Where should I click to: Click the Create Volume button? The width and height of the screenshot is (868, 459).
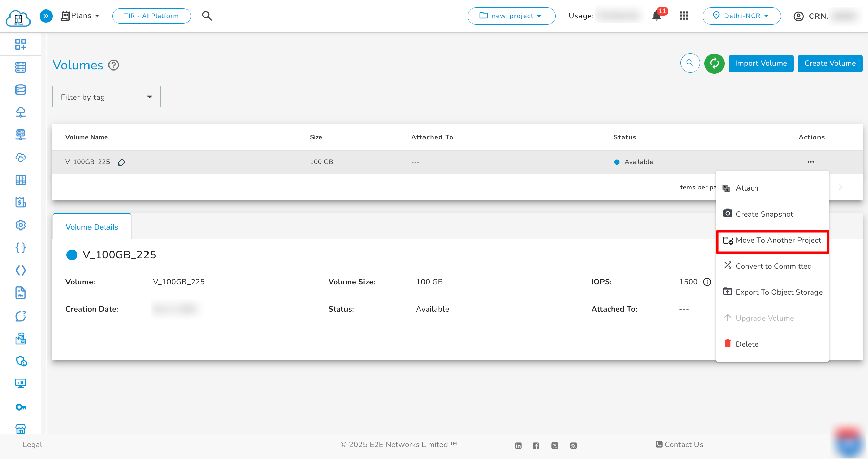[x=830, y=63]
